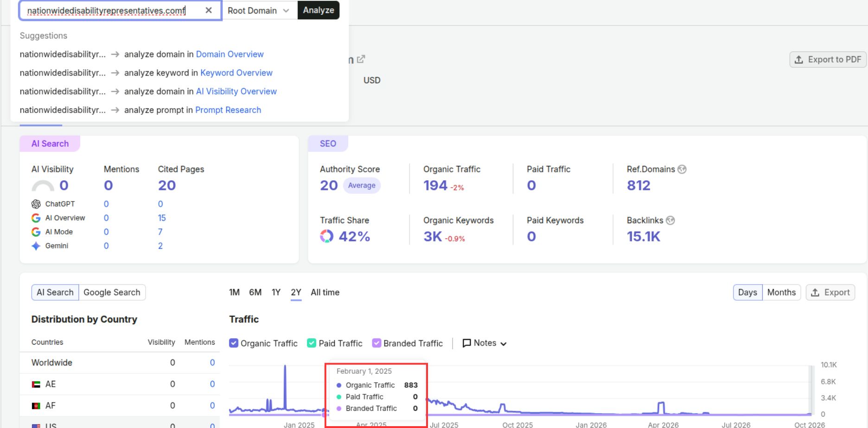Switch chart granularity to Months
The height and width of the screenshot is (428, 868).
tap(781, 292)
